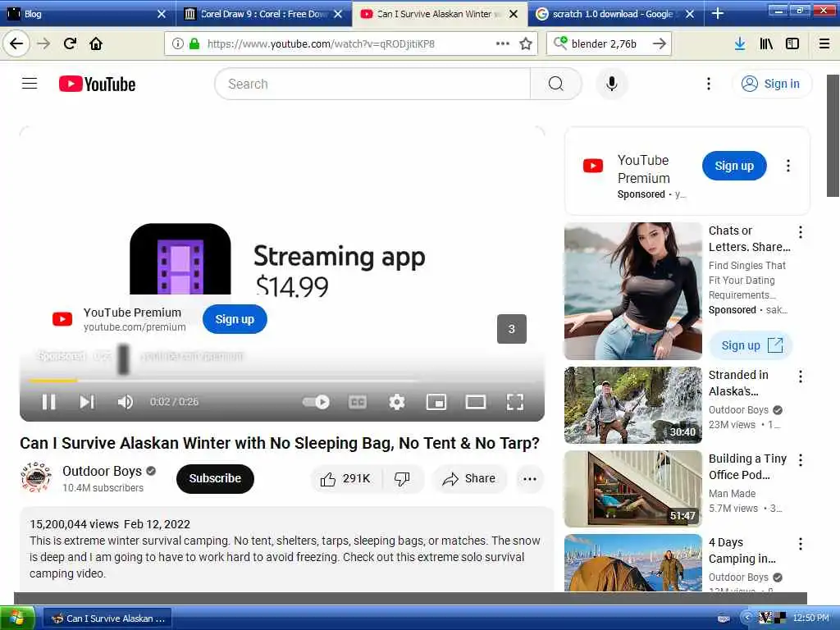Open Firefox library icon
The height and width of the screenshot is (630, 840).
point(766,43)
